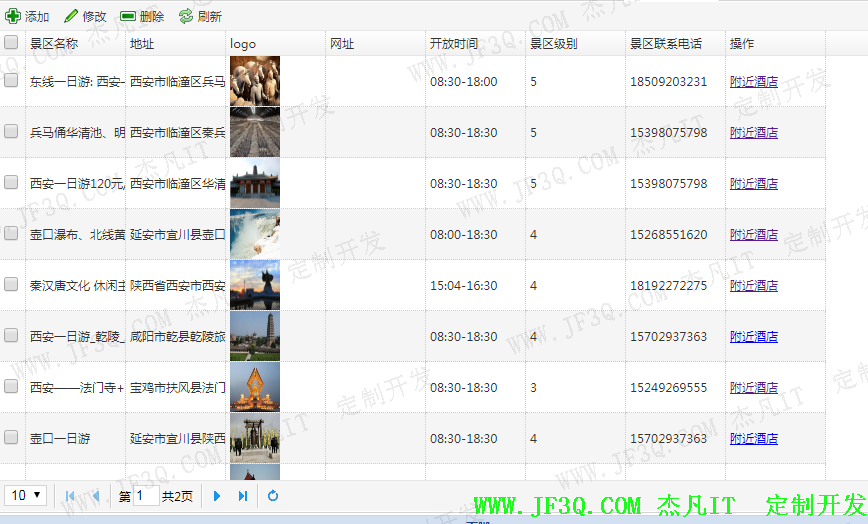Click the pagination reload icon
The image size is (868, 524).
coord(273,496)
